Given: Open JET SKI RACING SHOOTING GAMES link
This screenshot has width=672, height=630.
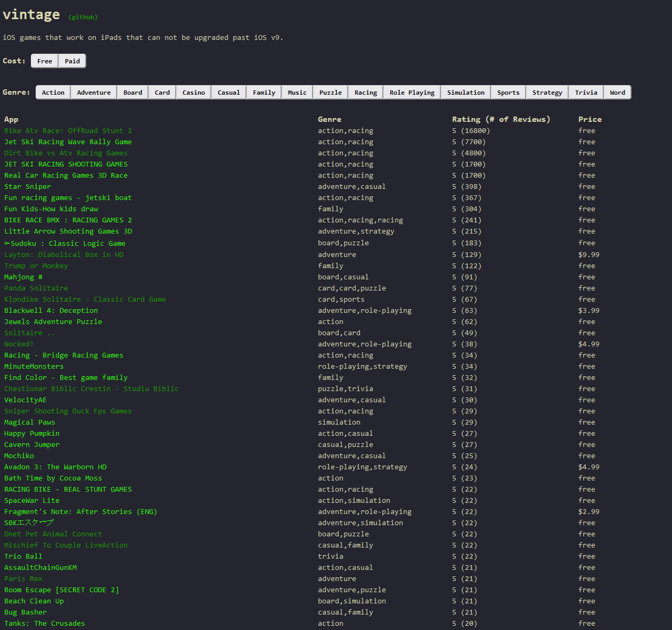Looking at the screenshot, I should [x=66, y=164].
